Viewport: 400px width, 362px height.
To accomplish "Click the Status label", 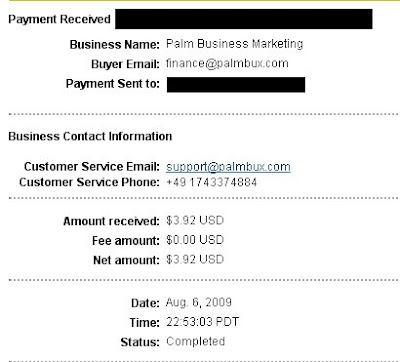I will click(x=140, y=342).
